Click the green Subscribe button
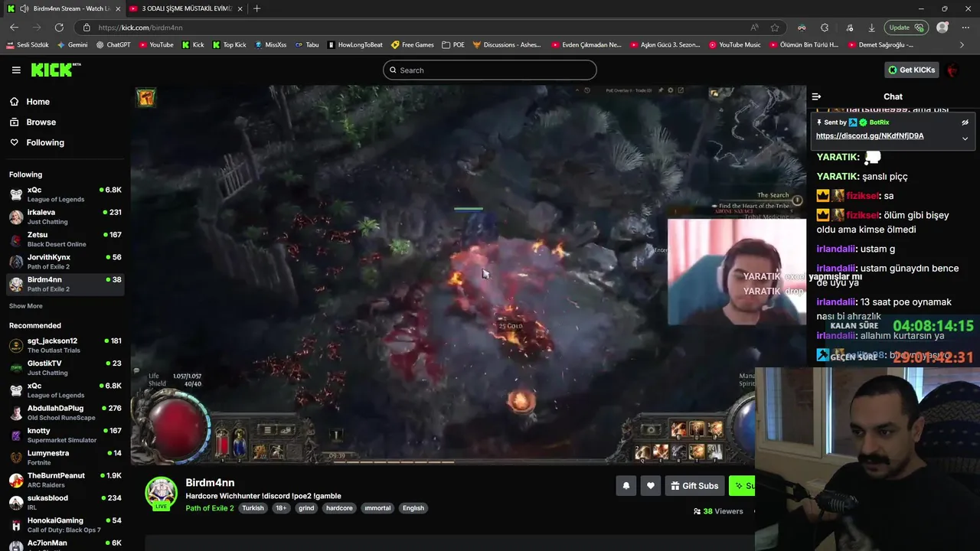Viewport: 980px width, 551px height. click(742, 486)
